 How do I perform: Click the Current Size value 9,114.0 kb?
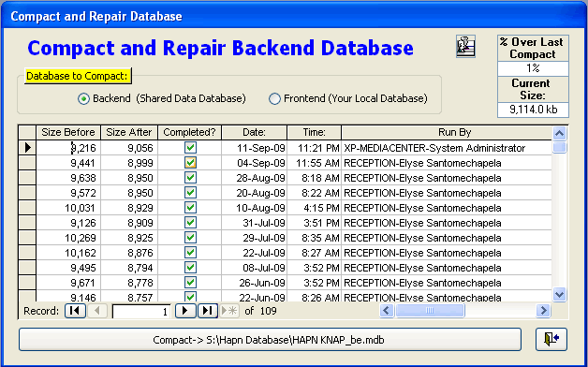(534, 110)
